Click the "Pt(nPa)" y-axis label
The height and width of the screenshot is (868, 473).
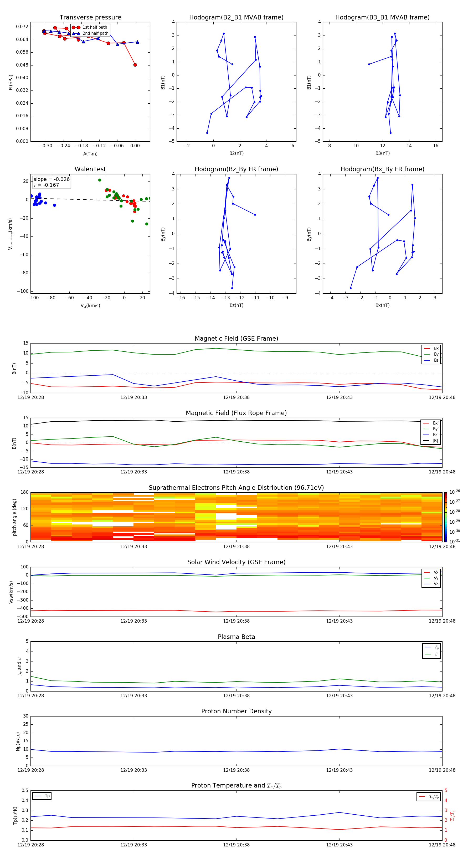[x=11, y=82]
